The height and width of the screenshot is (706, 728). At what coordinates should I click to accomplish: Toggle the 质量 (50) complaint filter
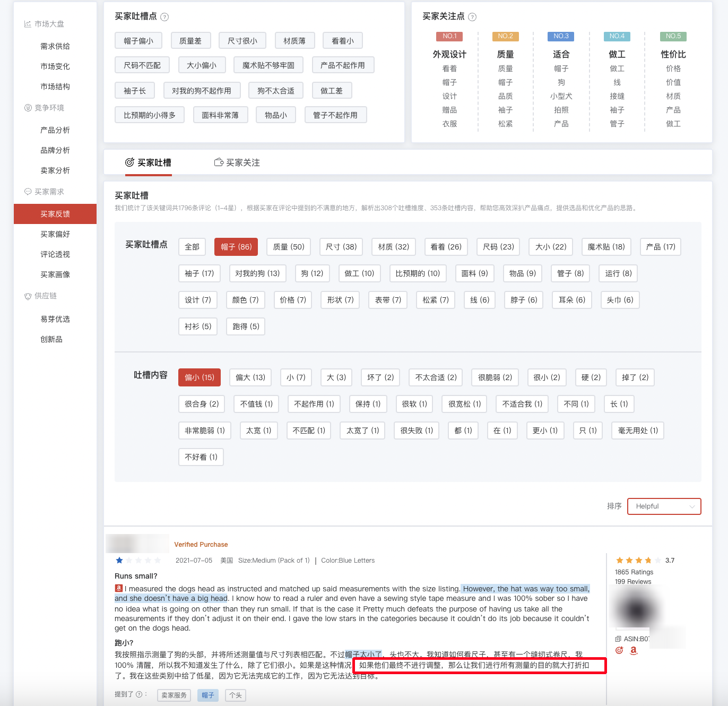coord(288,246)
